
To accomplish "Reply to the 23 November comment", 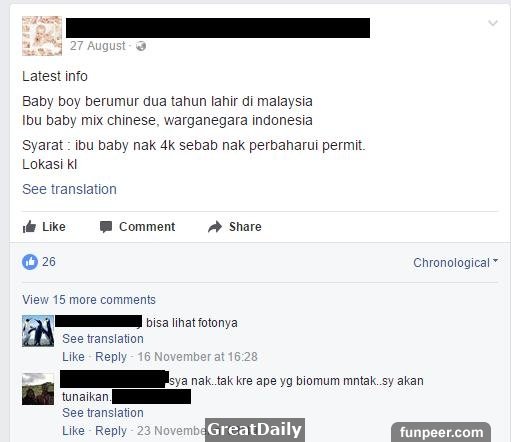I will click(111, 431).
